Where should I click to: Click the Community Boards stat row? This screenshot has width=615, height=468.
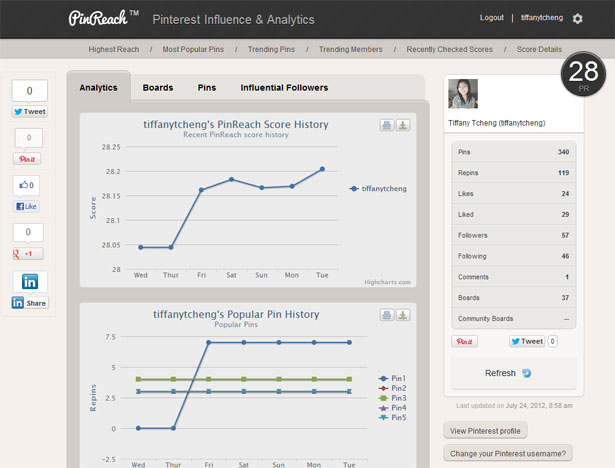coord(513,318)
